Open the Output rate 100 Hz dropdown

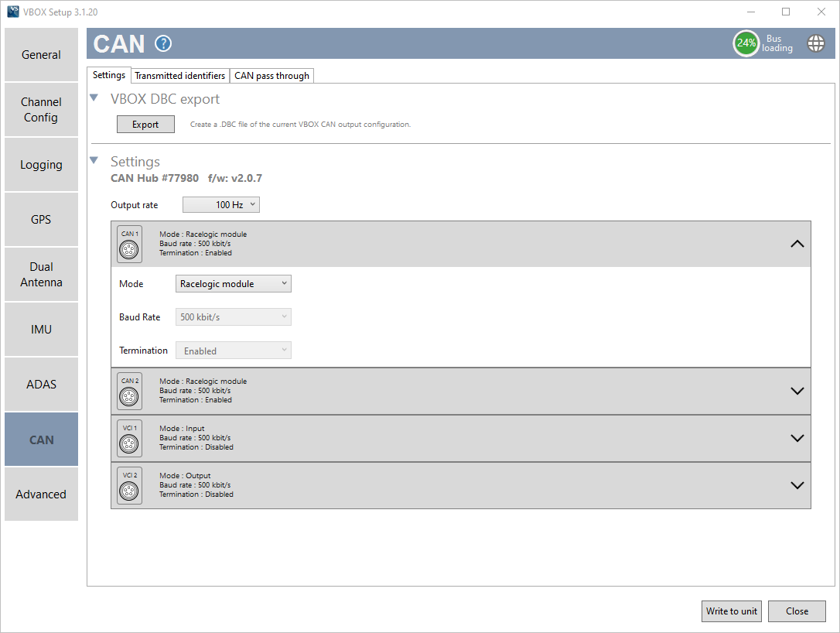coord(220,205)
